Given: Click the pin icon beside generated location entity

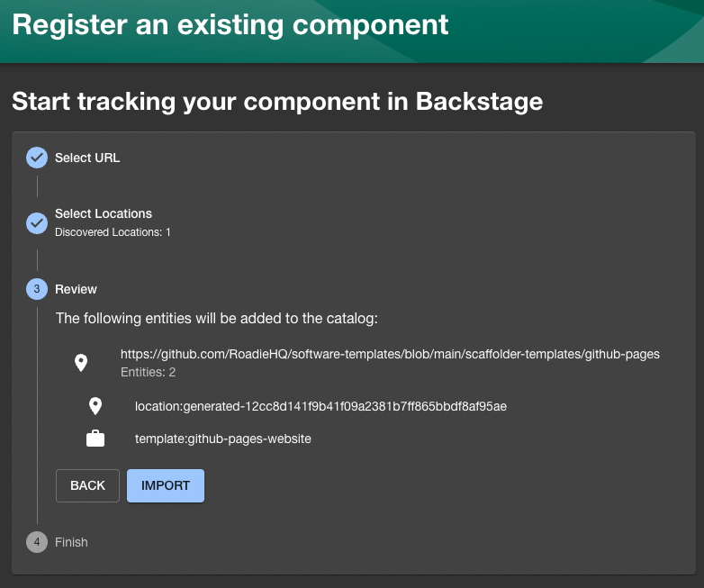Looking at the screenshot, I should tap(95, 406).
